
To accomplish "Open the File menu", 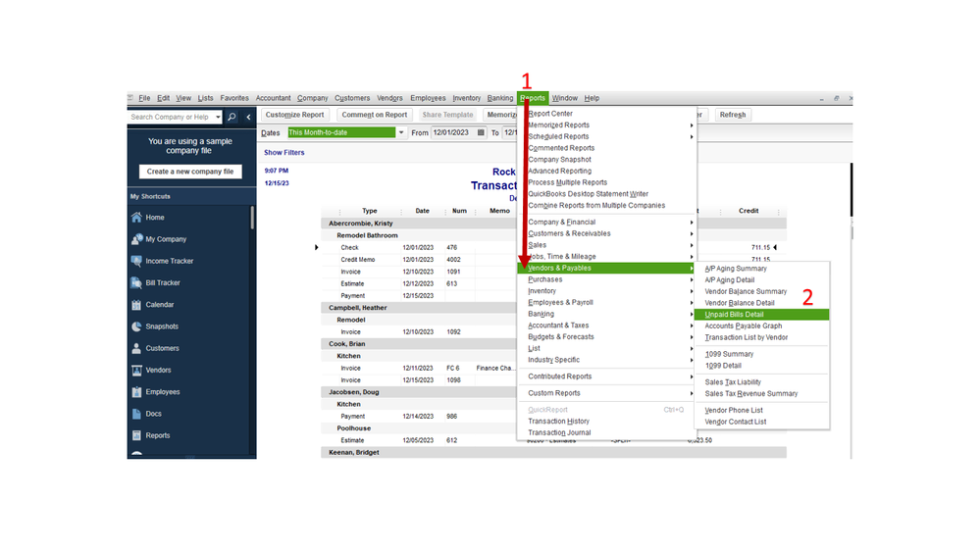I will coord(144,98).
